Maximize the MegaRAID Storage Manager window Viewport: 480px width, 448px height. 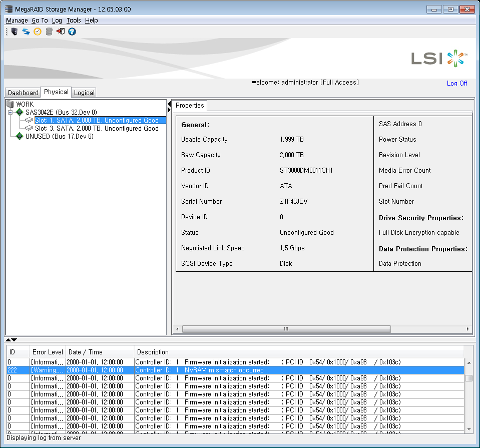pyautogui.click(x=450, y=9)
